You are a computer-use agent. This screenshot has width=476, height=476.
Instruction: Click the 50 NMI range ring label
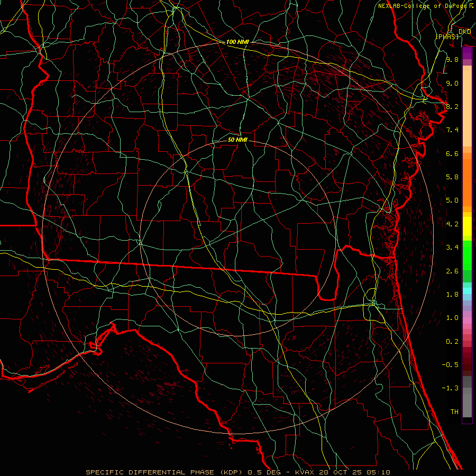coord(237,140)
